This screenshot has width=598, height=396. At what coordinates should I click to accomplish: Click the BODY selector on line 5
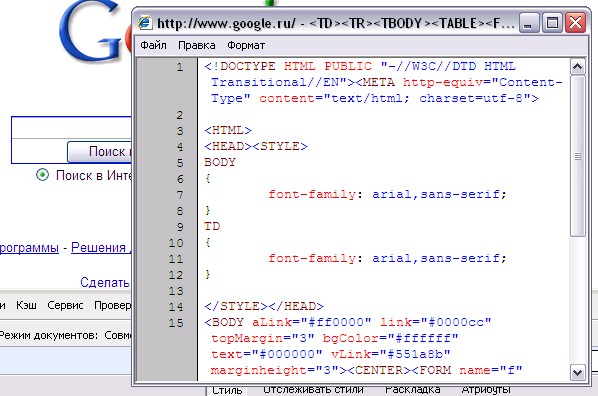(220, 163)
